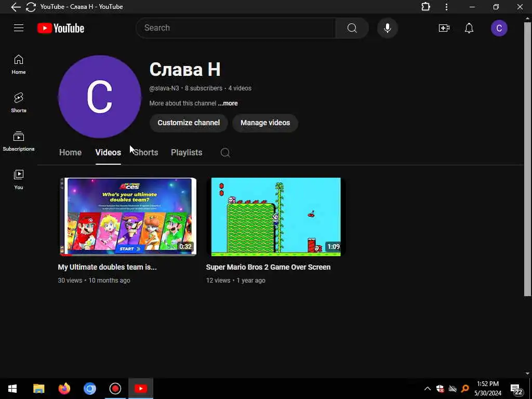Click the search magnifier button
The image size is (532, 399).
352,28
